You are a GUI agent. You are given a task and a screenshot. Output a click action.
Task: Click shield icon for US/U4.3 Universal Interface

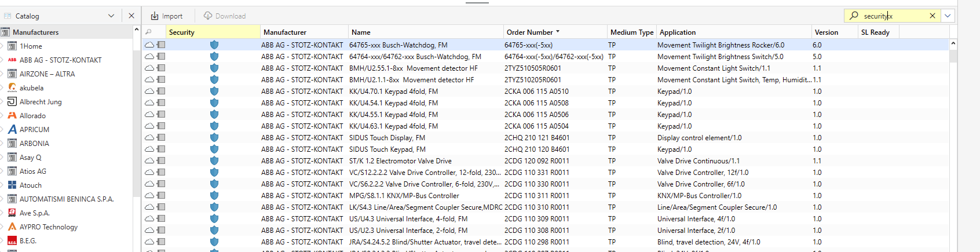tap(214, 218)
